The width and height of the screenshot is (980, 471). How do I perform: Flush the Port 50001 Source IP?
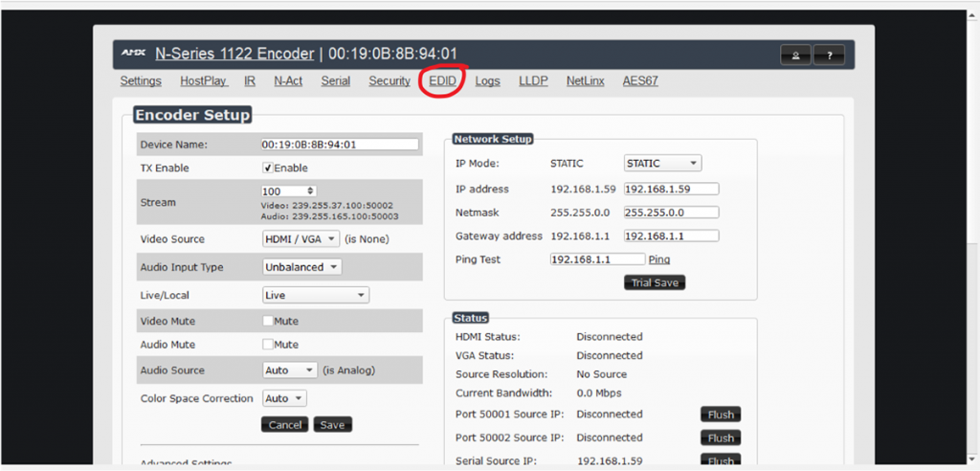(721, 415)
